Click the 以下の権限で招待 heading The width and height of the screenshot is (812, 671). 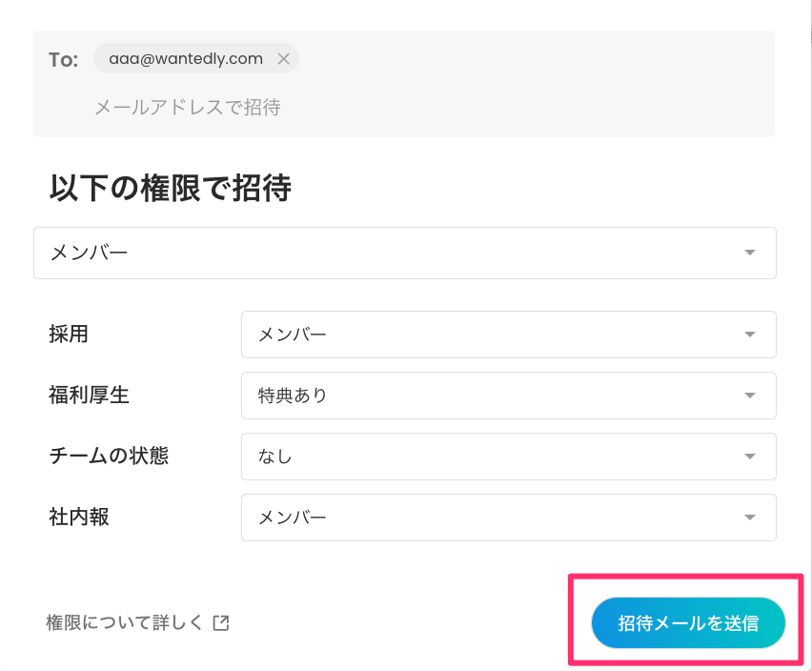pyautogui.click(x=170, y=188)
